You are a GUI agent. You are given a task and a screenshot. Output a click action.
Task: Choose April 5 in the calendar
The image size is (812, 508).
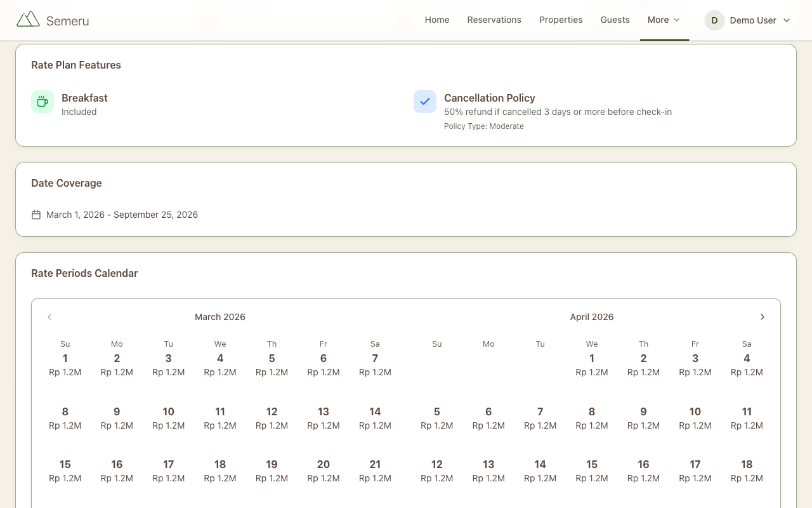[437, 418]
